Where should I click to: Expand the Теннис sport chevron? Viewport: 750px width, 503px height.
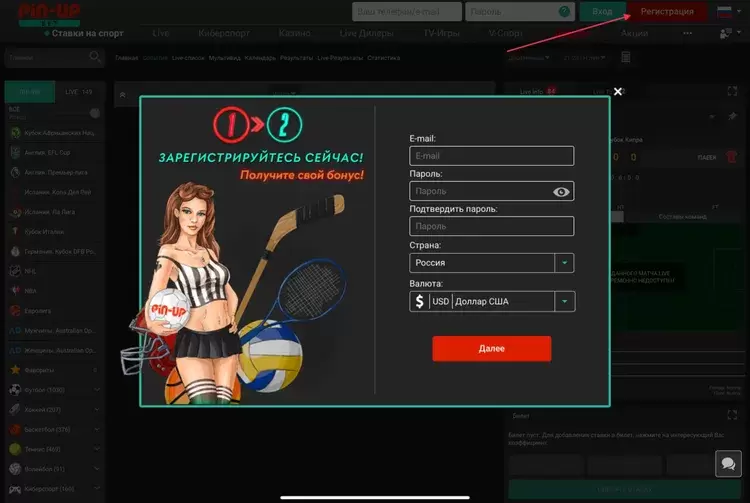[97, 449]
